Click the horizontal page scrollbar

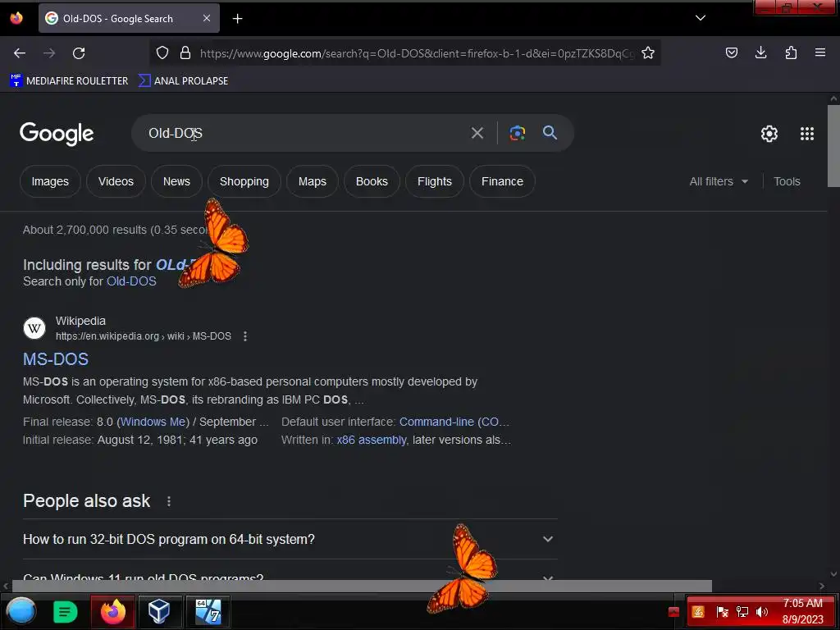(x=362, y=586)
